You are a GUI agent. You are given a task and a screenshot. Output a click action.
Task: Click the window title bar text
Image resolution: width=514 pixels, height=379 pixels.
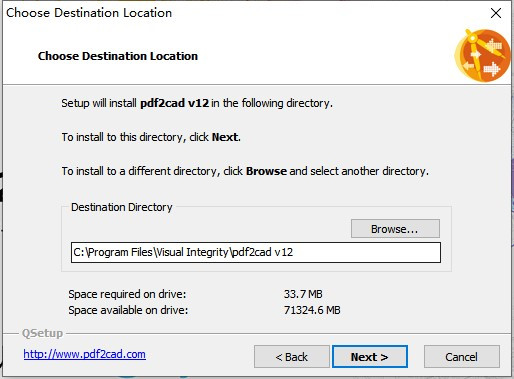point(89,13)
